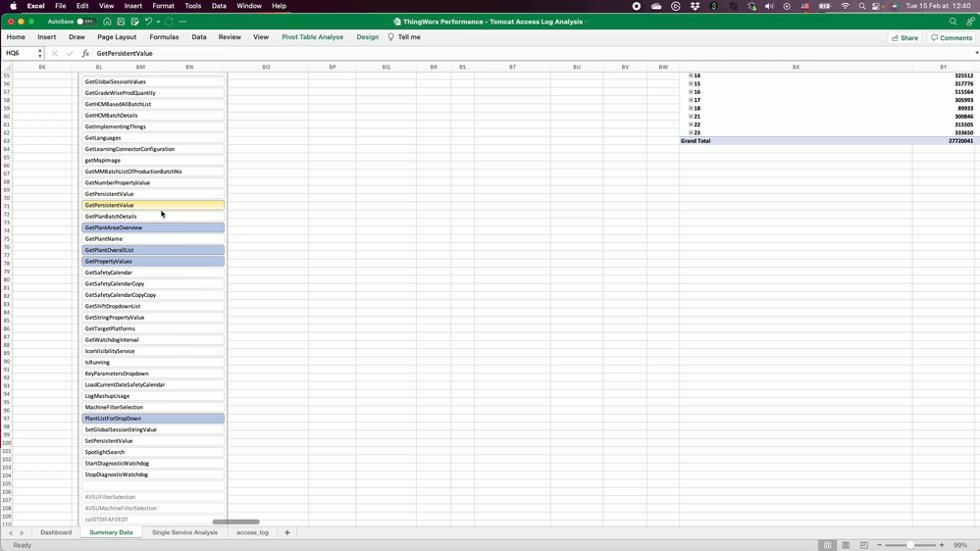Open the more quick-access options ellipsis

pyautogui.click(x=182, y=22)
